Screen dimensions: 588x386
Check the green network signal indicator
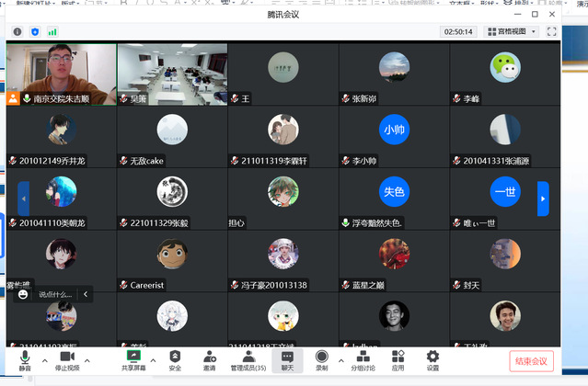pos(52,31)
